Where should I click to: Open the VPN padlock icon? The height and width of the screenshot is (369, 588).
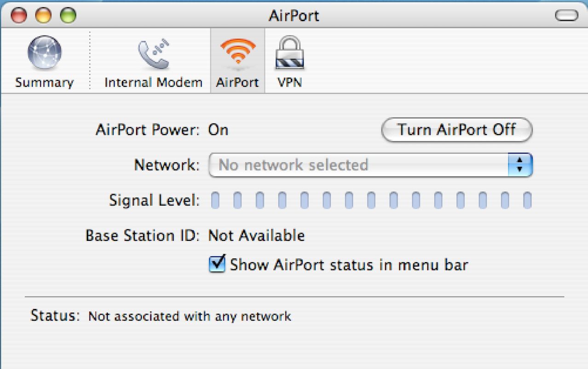pyautogui.click(x=290, y=53)
